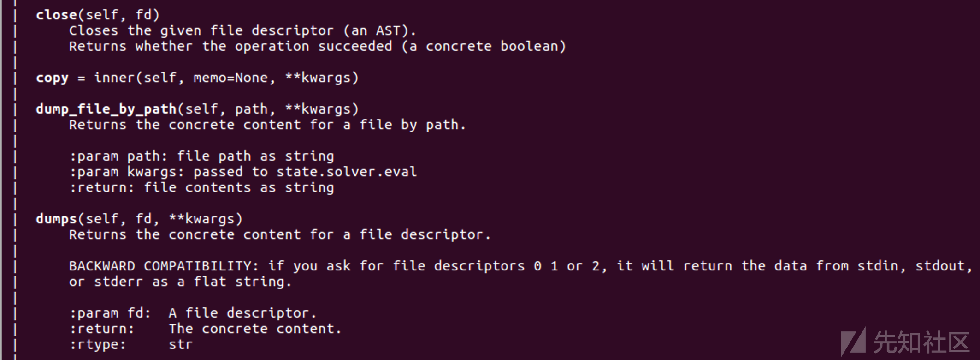Viewport: 980px width, 360px height.
Task: Click ':param fd:' line label
Action: point(110,313)
